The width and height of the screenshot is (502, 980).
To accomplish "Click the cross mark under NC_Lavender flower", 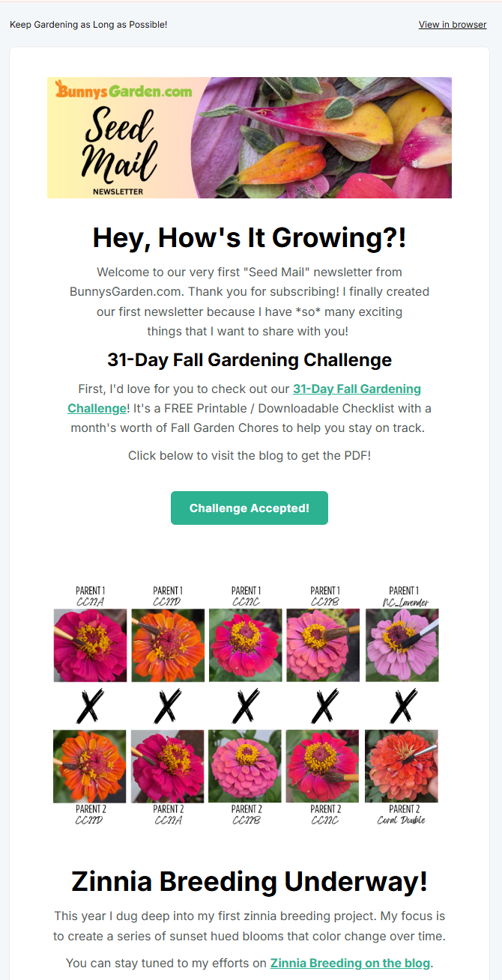I will (x=403, y=706).
